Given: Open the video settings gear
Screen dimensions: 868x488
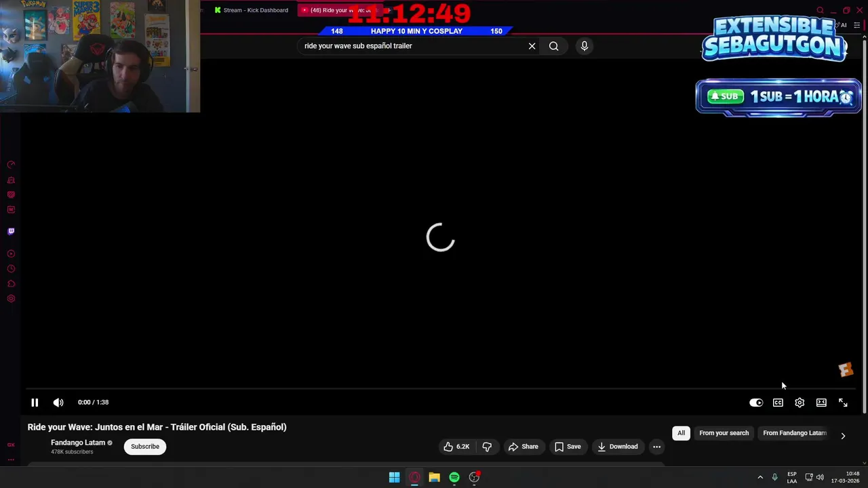Looking at the screenshot, I should [x=800, y=403].
